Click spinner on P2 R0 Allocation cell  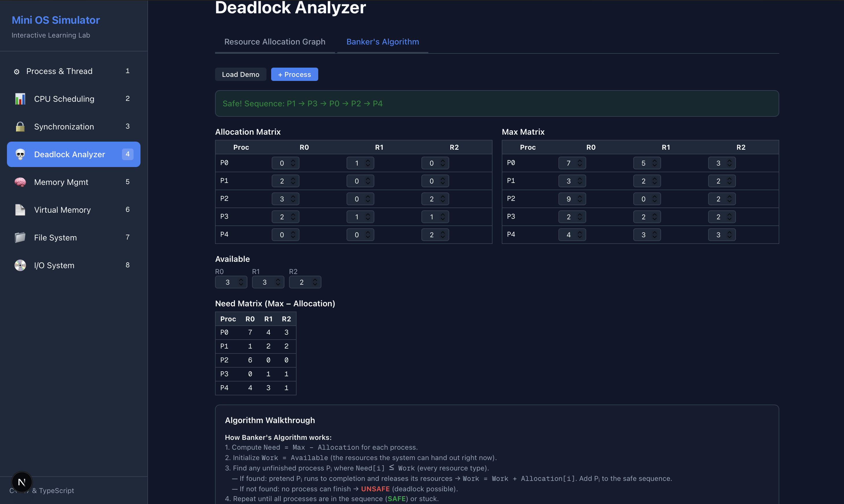coord(293,199)
